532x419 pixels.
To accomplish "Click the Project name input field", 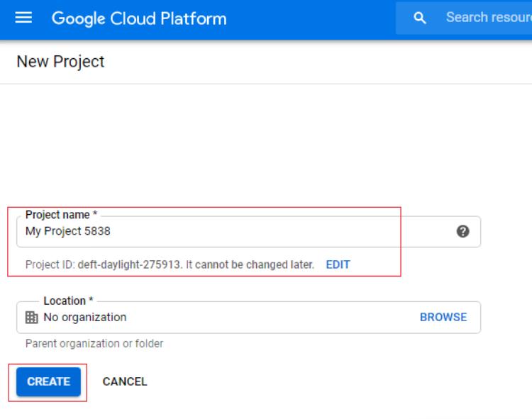I will 248,232.
